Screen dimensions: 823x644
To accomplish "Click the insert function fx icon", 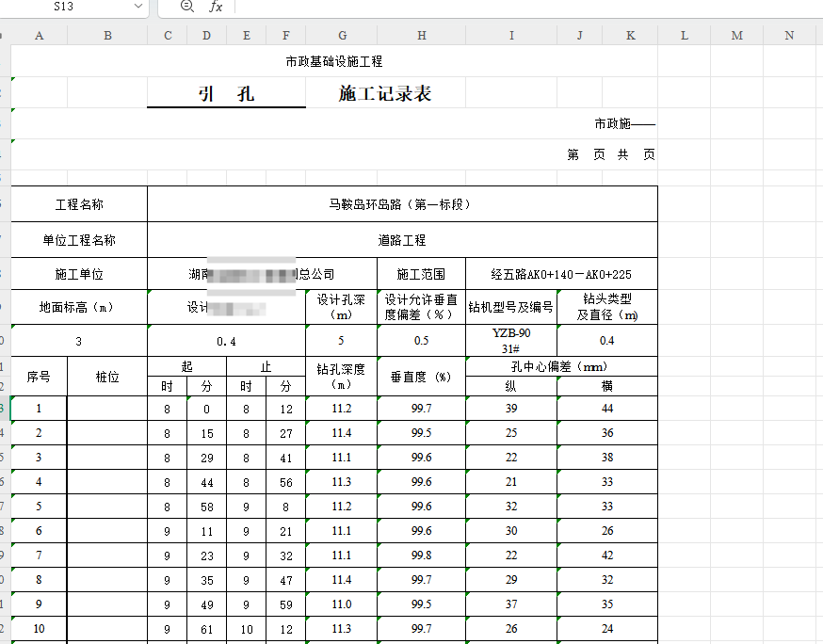I will [216, 7].
